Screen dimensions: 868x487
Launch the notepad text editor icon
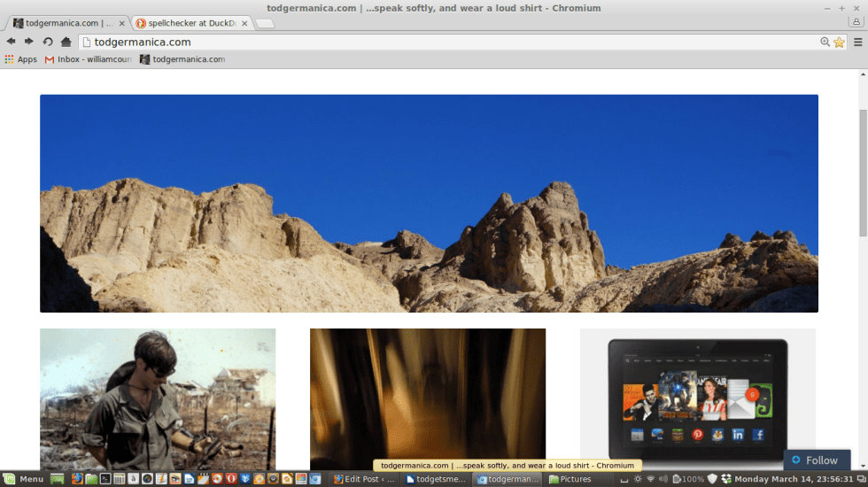(x=160, y=479)
